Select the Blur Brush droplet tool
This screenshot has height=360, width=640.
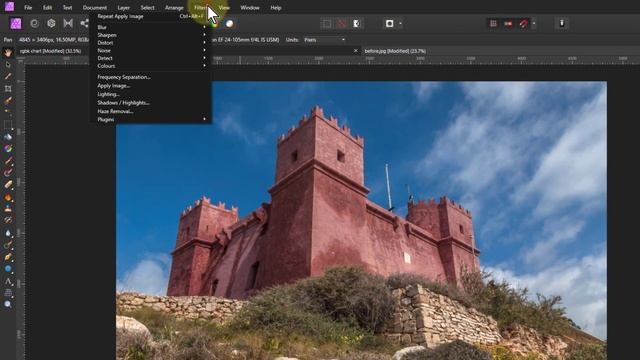(x=8, y=233)
